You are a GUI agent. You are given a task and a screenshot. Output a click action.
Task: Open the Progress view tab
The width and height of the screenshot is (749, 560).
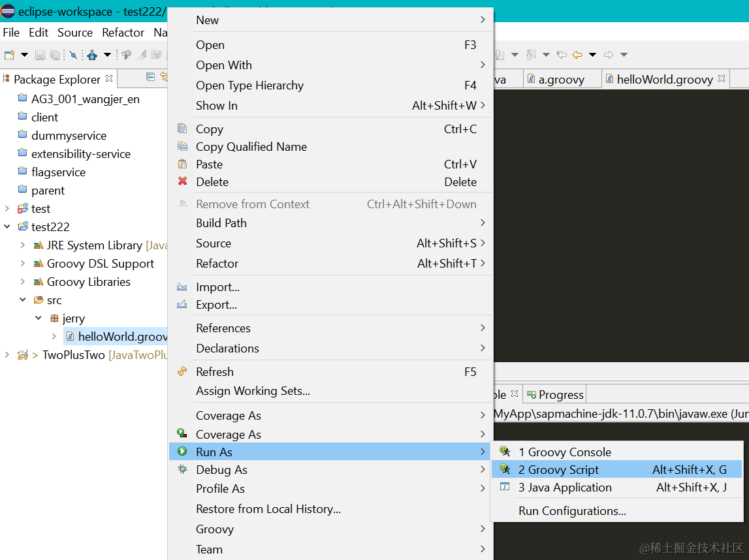[555, 395]
